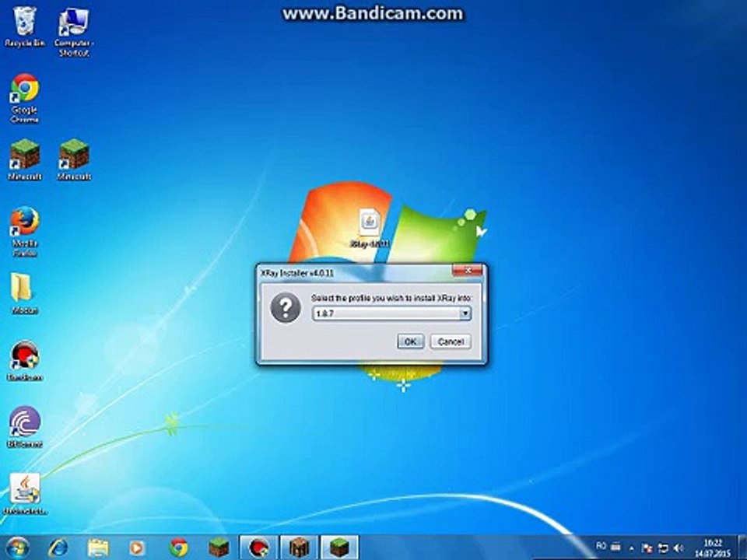Select the XRay jar file on desktop
The width and height of the screenshot is (747, 560).
point(369,229)
